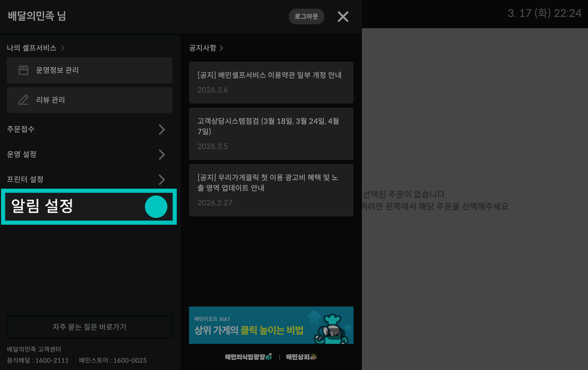Click the 음식배달 : 1600-2111 phone number
Screen dimensions: 588x370
(x=38, y=360)
